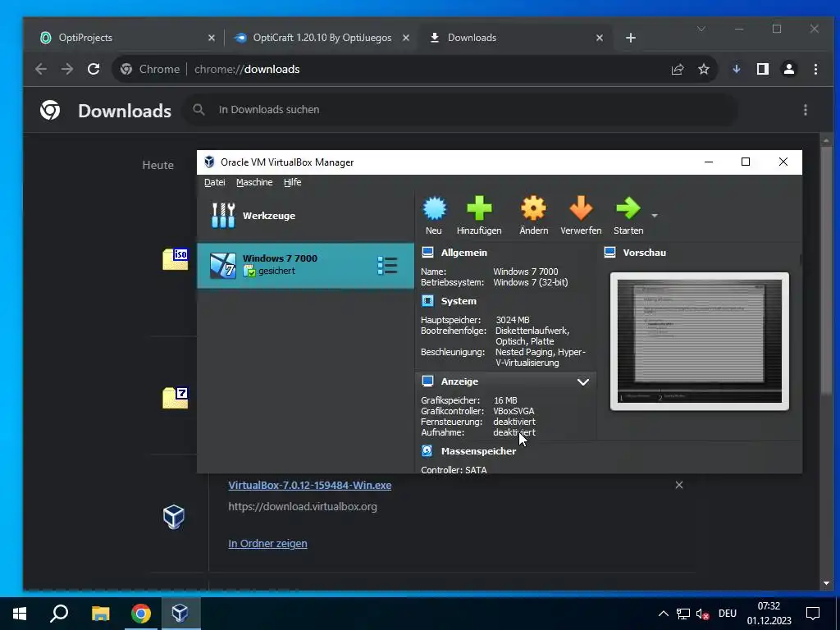Click DEU keyboard language indicator
Viewport: 840px width, 630px height.
pos(728,614)
